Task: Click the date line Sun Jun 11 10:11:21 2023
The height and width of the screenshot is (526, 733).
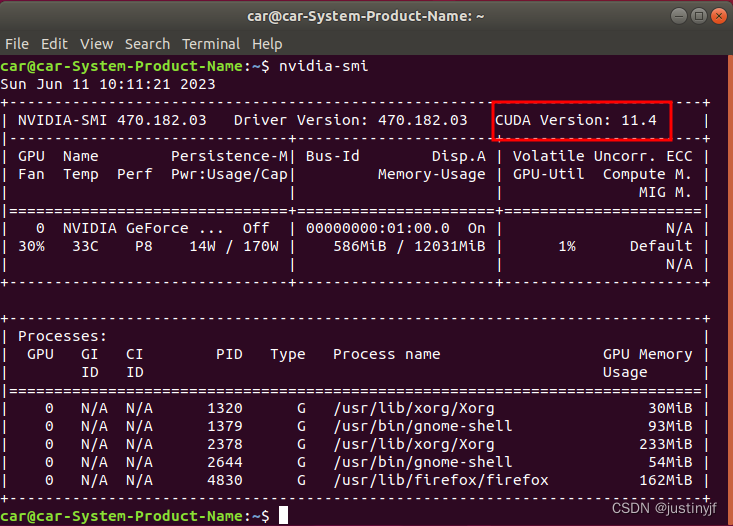Action: pyautogui.click(x=108, y=84)
